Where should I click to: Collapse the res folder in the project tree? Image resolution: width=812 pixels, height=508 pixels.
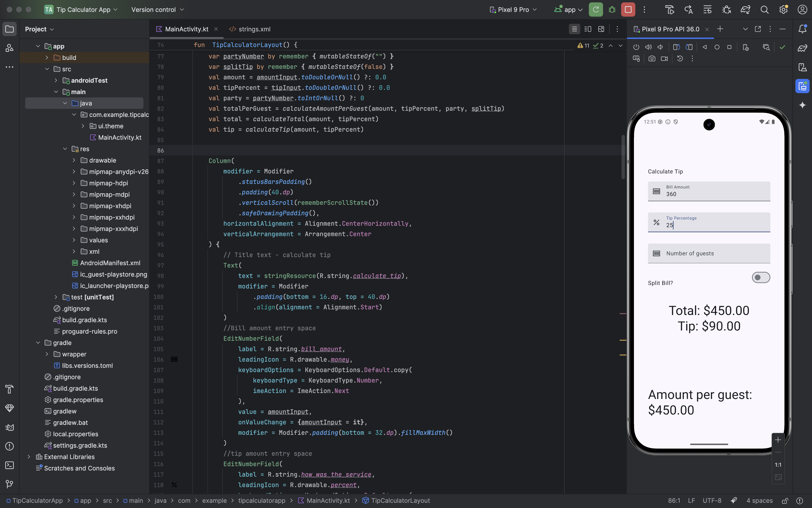(65, 149)
